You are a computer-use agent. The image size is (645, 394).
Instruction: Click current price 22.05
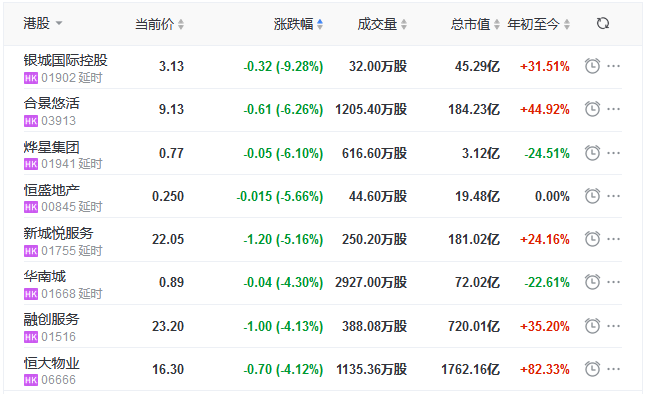coord(168,239)
